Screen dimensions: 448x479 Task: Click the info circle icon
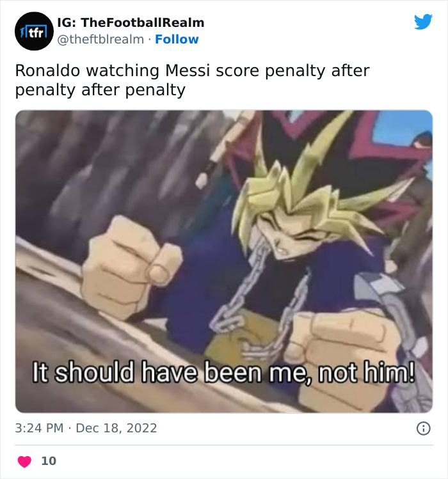[x=423, y=428]
